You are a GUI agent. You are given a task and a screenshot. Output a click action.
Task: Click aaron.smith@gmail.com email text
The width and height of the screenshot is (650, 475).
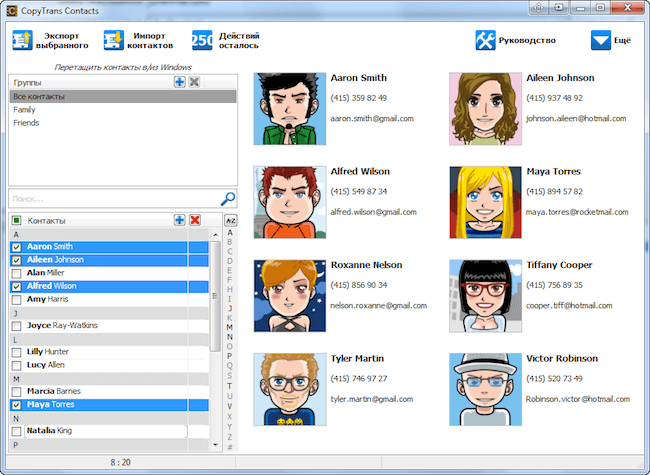(372, 119)
